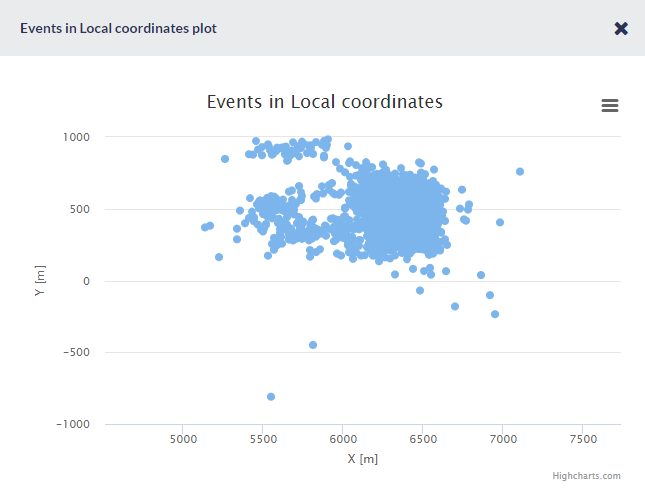Select the data point near X 6900, Y -100
This screenshot has width=645, height=491.
pos(490,295)
